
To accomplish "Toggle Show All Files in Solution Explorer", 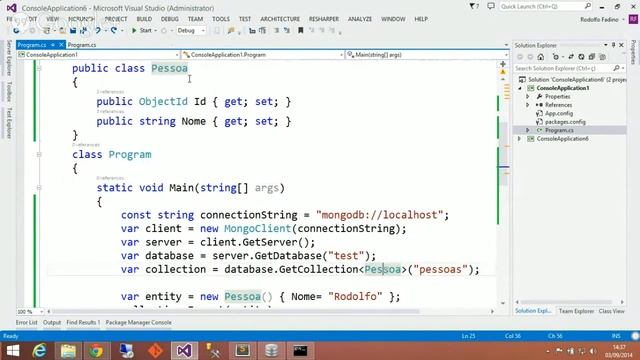I will (x=602, y=57).
